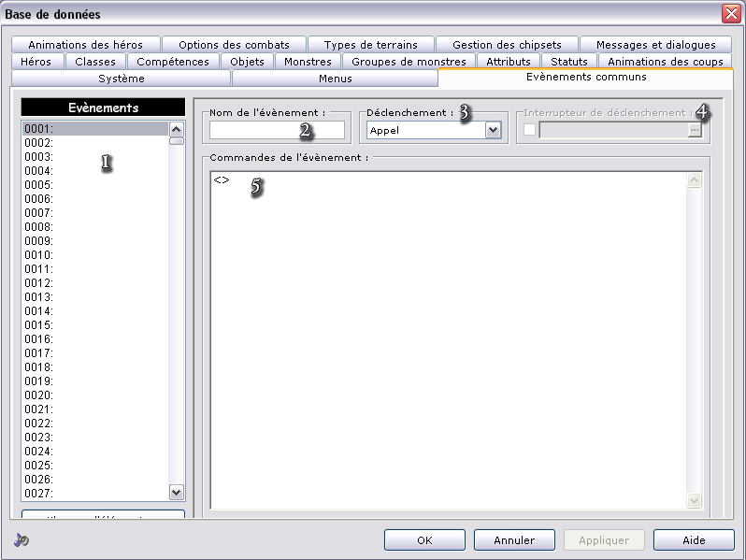Click the Annuler button
746x560 pixels.
(x=514, y=539)
